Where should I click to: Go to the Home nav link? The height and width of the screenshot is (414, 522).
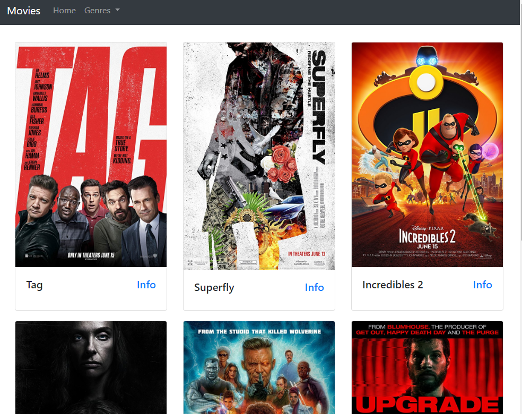coord(64,10)
